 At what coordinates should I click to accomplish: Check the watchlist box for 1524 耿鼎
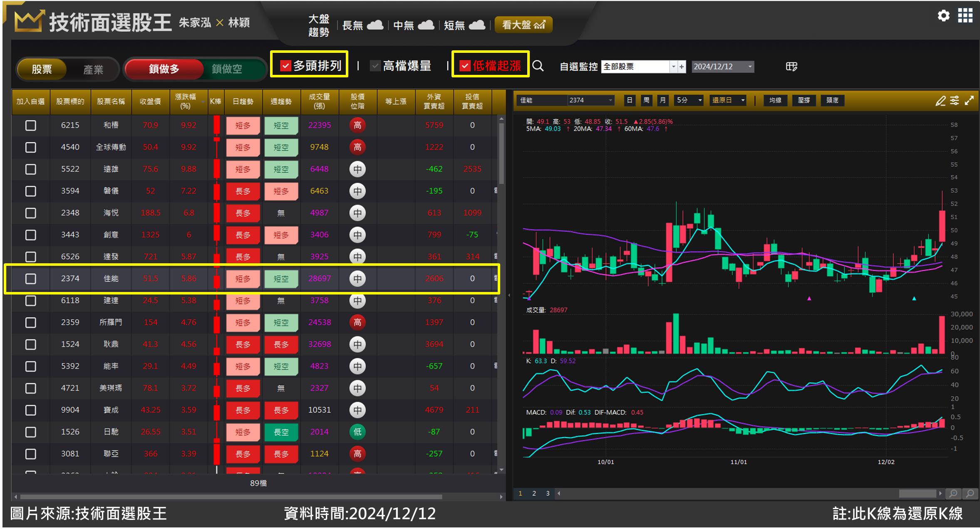tap(31, 344)
